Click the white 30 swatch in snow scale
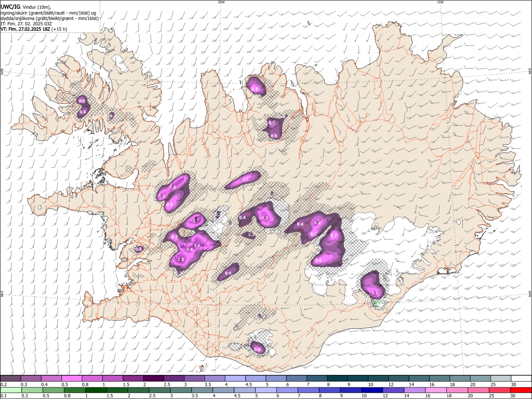532x399 pixels. (521, 379)
